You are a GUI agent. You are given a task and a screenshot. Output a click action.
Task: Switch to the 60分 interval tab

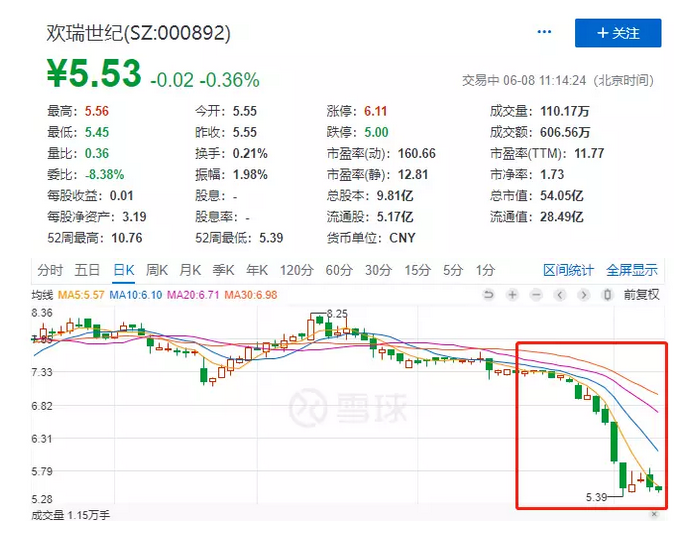[339, 270]
